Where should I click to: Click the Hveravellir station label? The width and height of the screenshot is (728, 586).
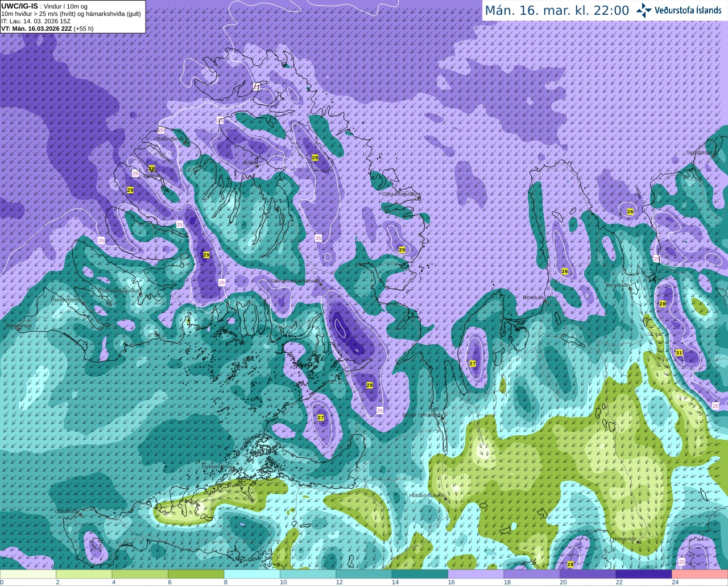[x=624, y=539]
